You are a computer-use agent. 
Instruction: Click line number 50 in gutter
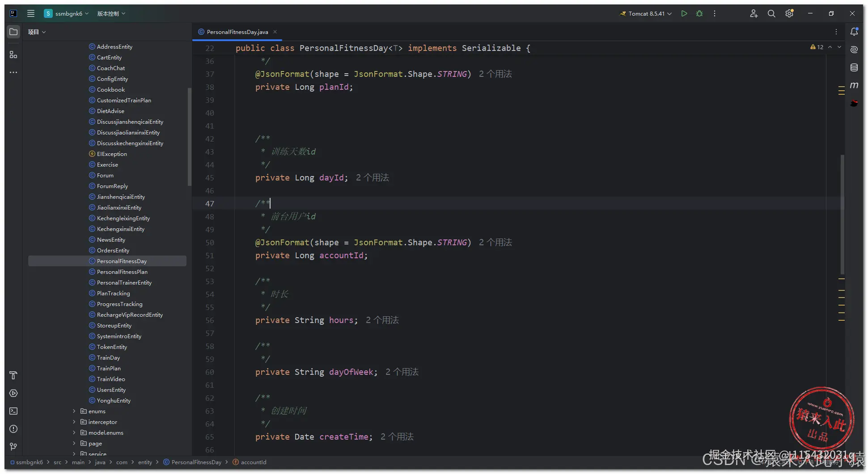click(x=210, y=243)
